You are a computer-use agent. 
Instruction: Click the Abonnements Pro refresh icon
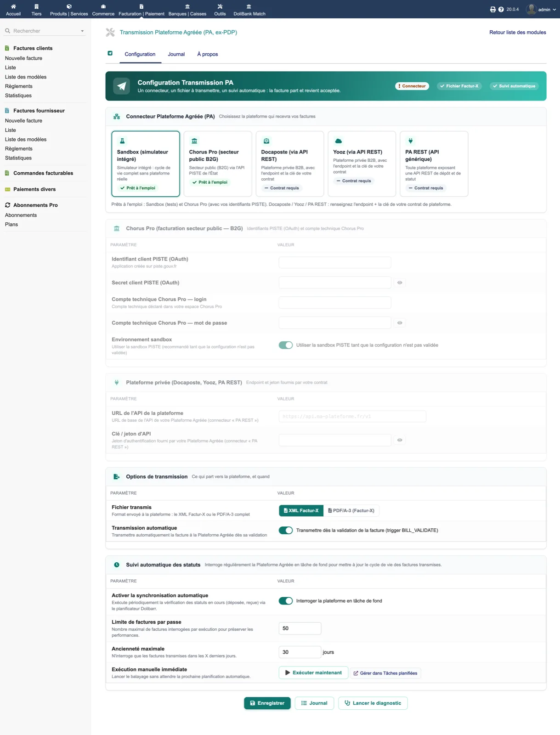tap(7, 205)
